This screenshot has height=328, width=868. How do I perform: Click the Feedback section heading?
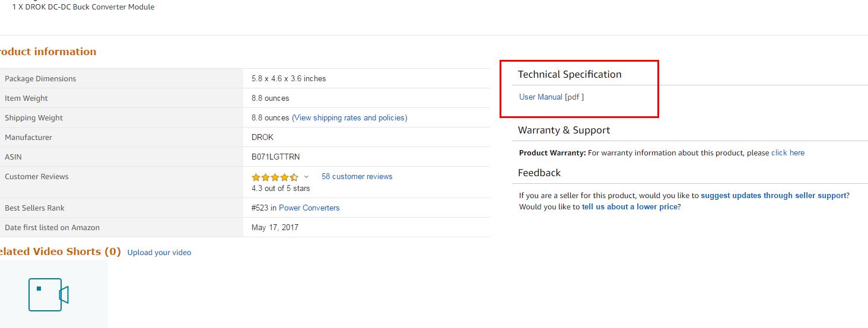(539, 173)
